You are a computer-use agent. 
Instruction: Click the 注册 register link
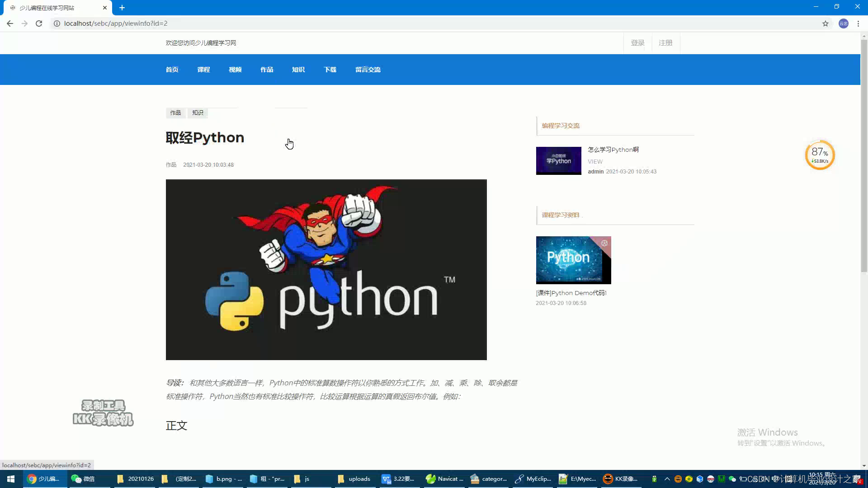point(665,43)
